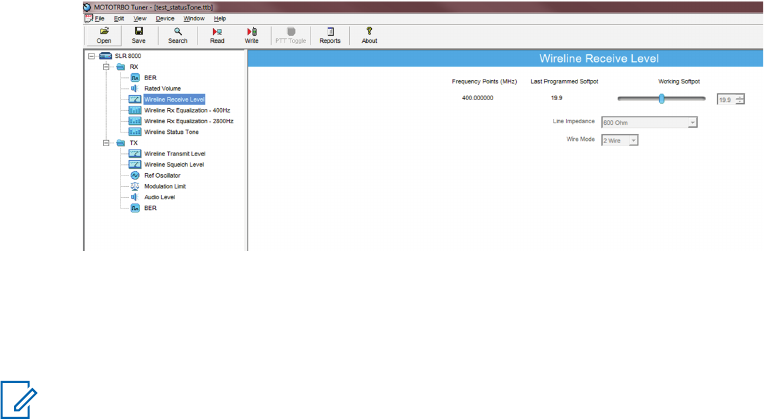
Task: Click the TX BER icon
Action: [x=135, y=208]
